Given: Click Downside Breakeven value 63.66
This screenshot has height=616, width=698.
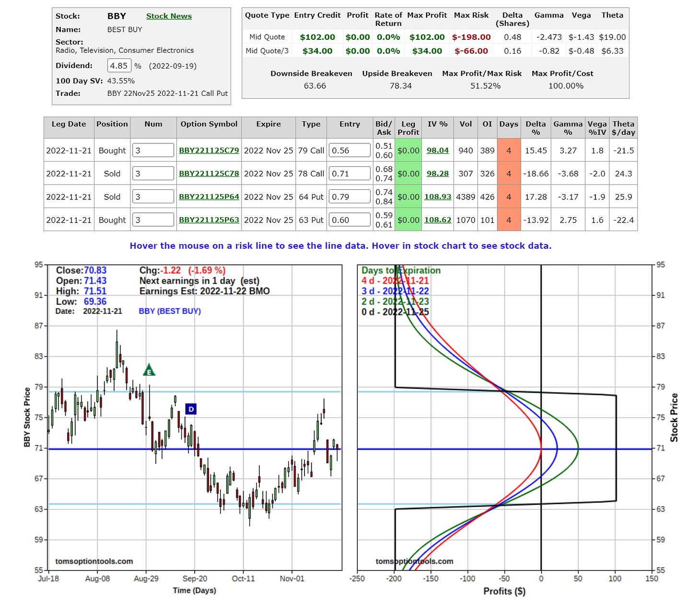Looking at the screenshot, I should point(315,86).
